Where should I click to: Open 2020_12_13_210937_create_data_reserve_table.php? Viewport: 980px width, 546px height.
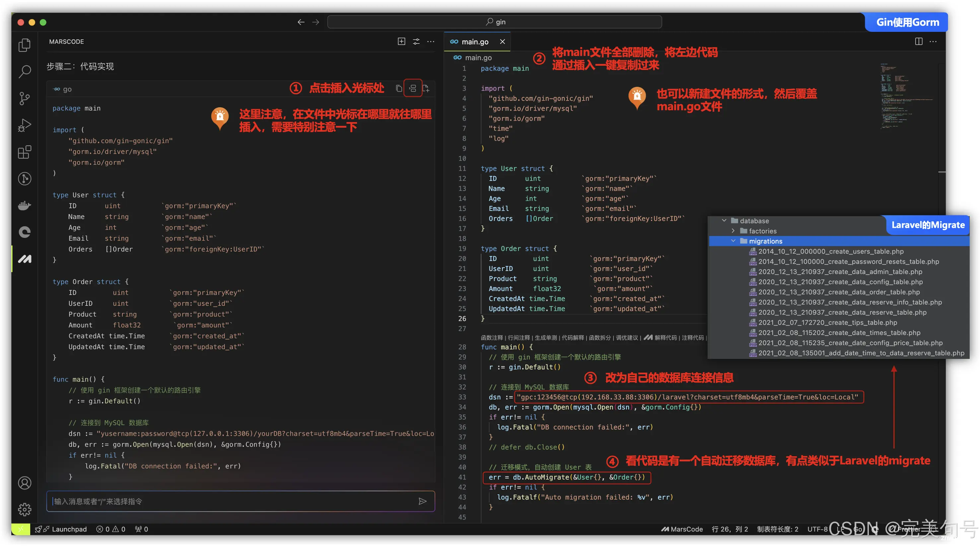pyautogui.click(x=842, y=312)
